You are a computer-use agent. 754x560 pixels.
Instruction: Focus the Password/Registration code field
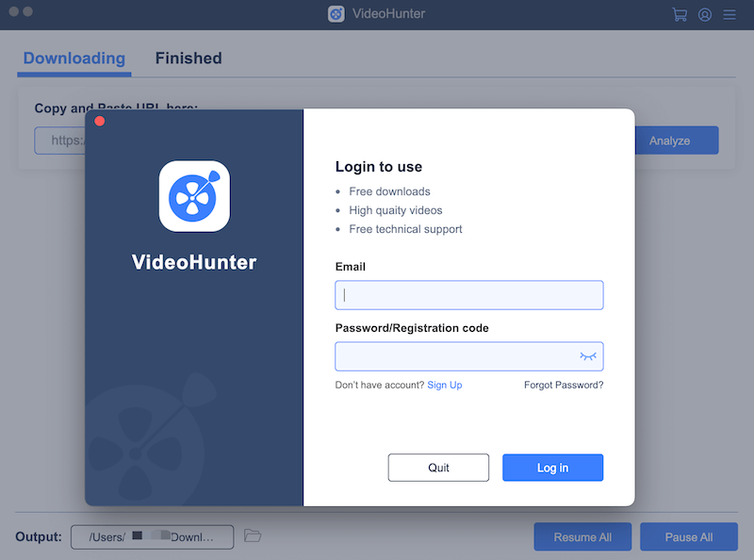pyautogui.click(x=469, y=356)
